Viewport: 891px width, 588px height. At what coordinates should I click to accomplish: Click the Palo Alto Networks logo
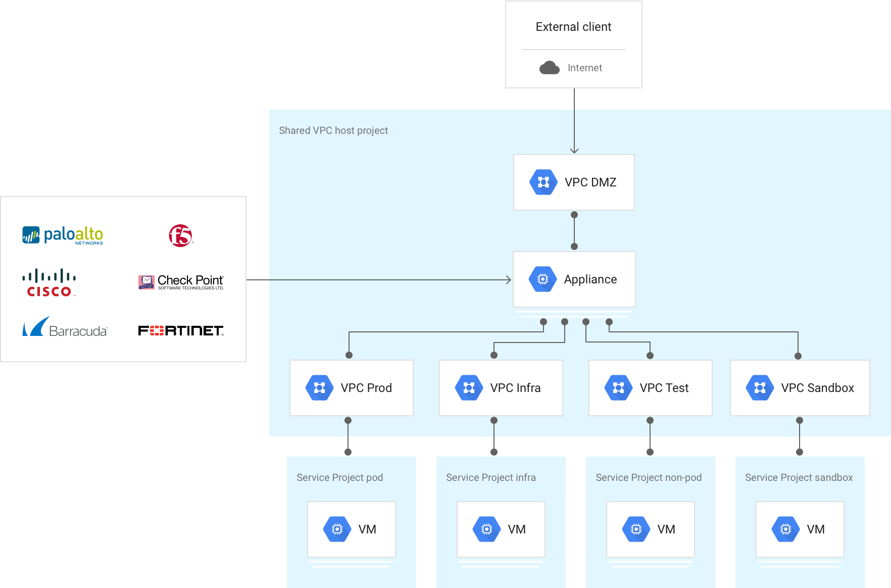[x=63, y=235]
